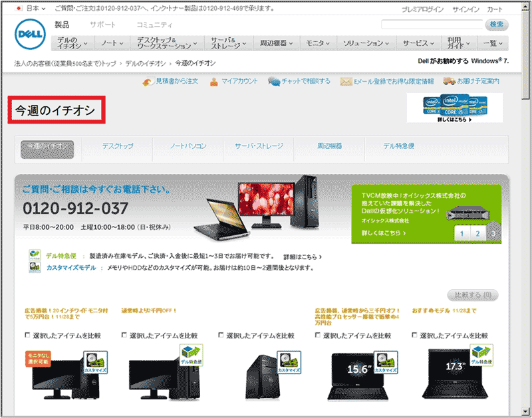Click the quote order (見積書から注文) icon

coord(148,82)
